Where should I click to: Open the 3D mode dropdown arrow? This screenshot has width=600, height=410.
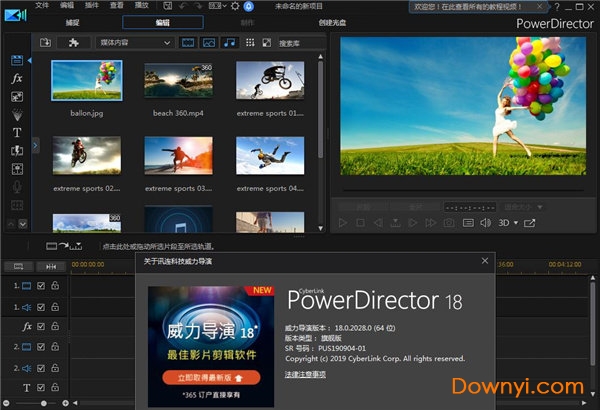[x=515, y=223]
